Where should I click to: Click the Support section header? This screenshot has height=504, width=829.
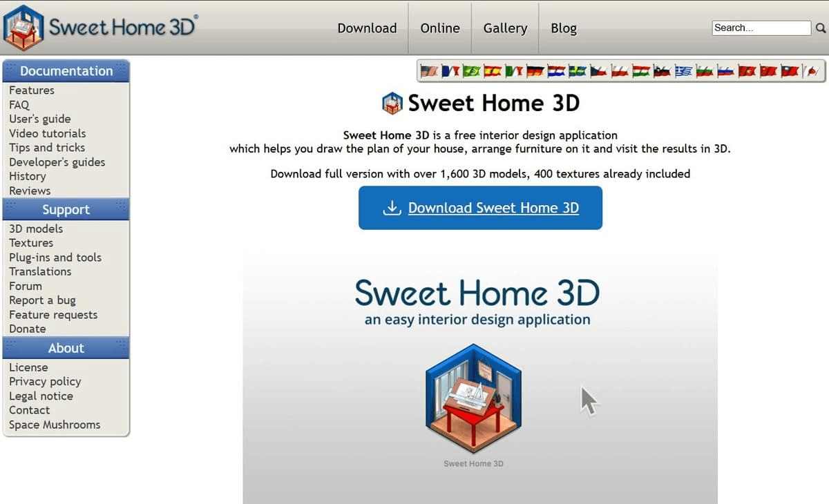(66, 209)
